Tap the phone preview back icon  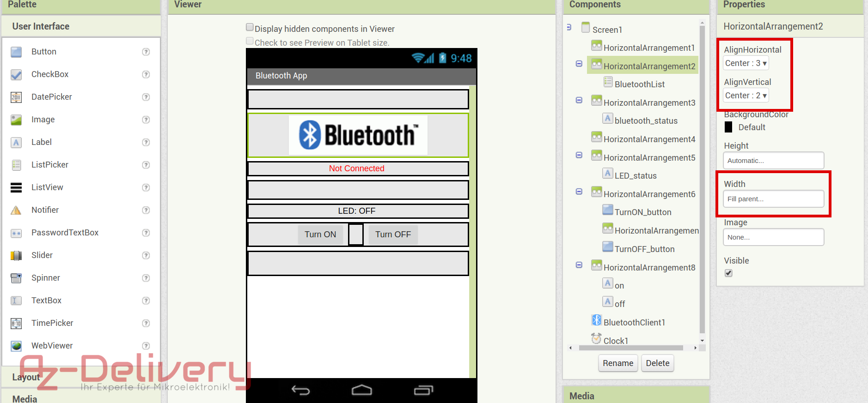tap(300, 391)
